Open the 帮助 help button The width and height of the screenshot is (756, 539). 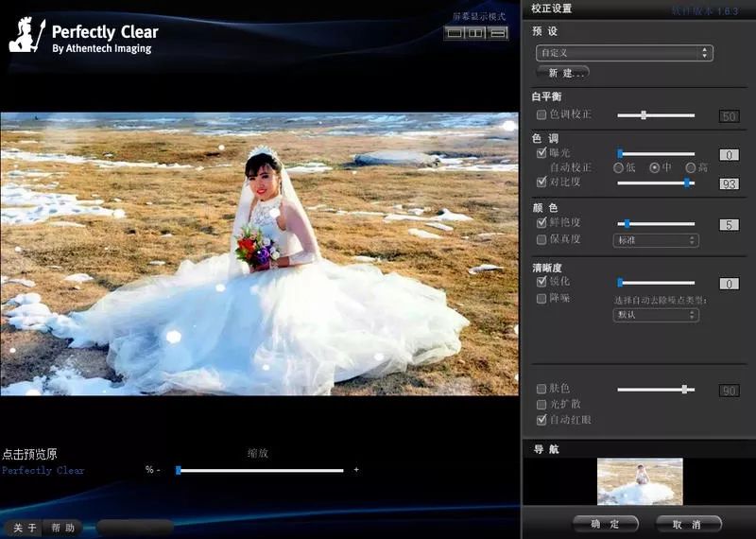[x=62, y=528]
